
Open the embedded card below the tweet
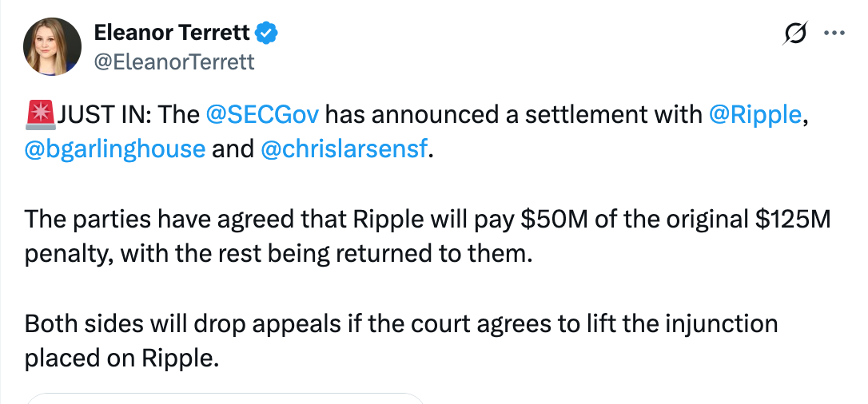[x=225, y=398]
